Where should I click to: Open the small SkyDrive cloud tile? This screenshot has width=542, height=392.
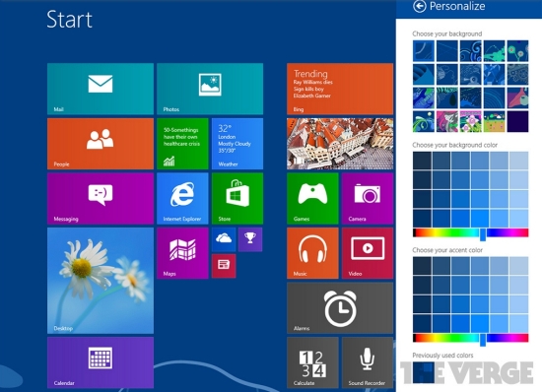[224, 239]
